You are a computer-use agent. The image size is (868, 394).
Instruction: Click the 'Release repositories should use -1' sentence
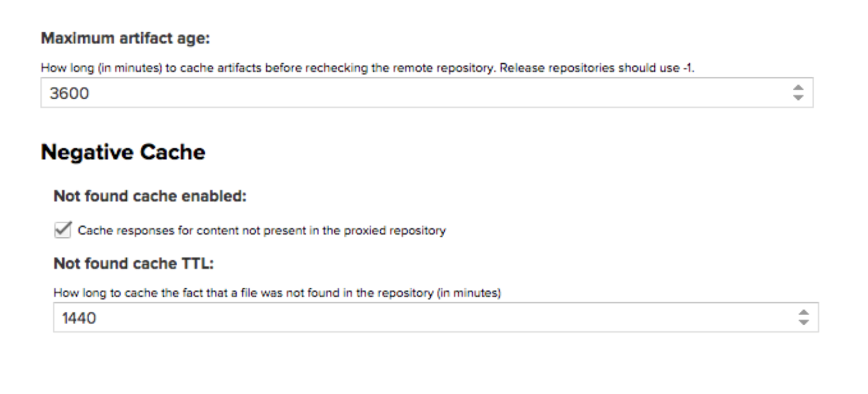pyautogui.click(x=596, y=68)
